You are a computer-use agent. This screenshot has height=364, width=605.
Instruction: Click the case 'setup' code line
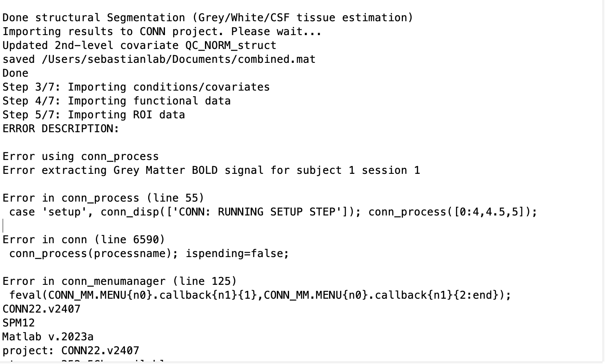(x=273, y=212)
